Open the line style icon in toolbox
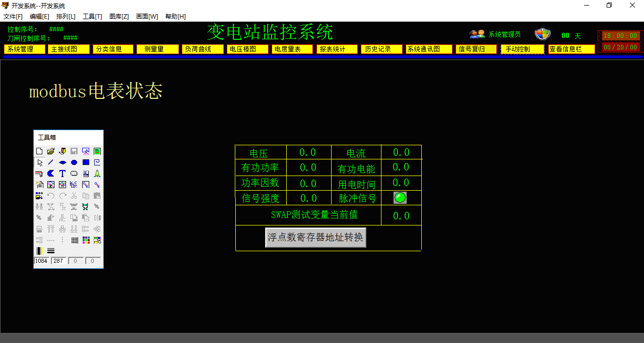This screenshot has height=343, width=644. 51,251
